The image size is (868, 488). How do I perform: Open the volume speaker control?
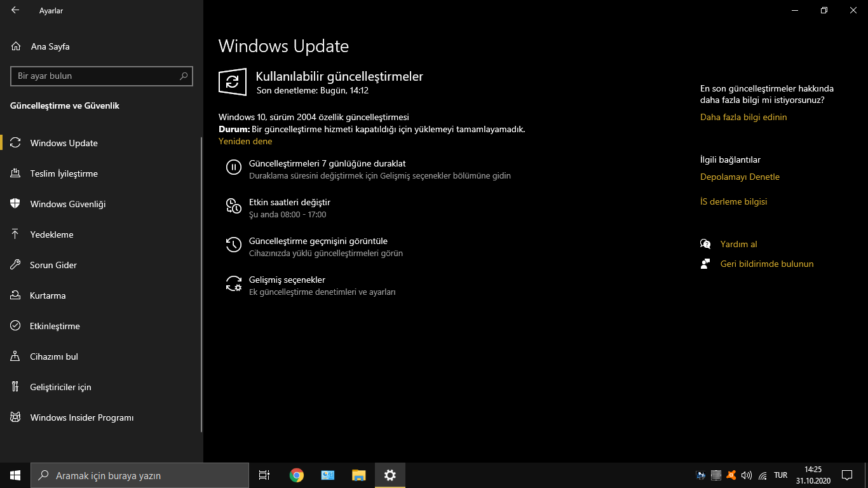pos(747,475)
